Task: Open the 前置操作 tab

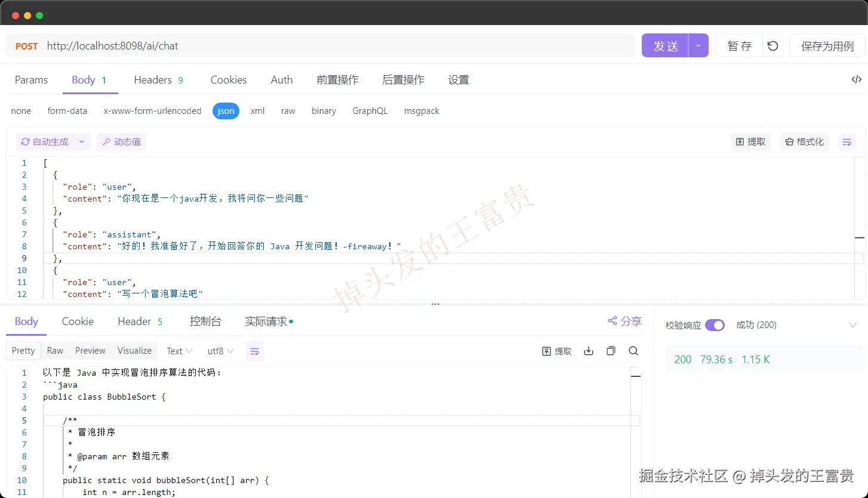Action: coord(338,80)
